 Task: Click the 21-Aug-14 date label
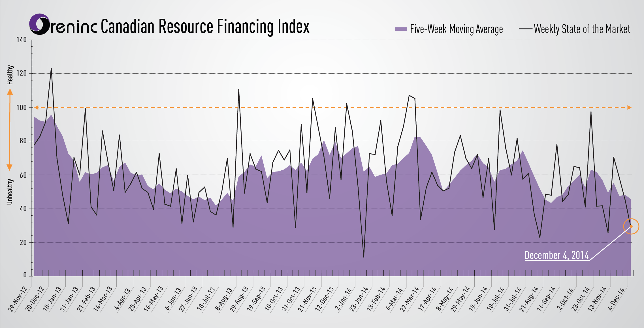click(530, 299)
